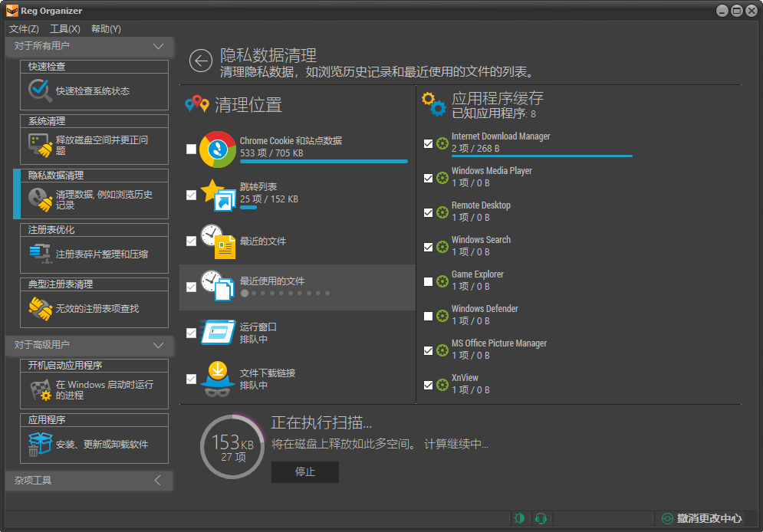Uncheck the Windows Media Player checkbox

click(x=428, y=178)
